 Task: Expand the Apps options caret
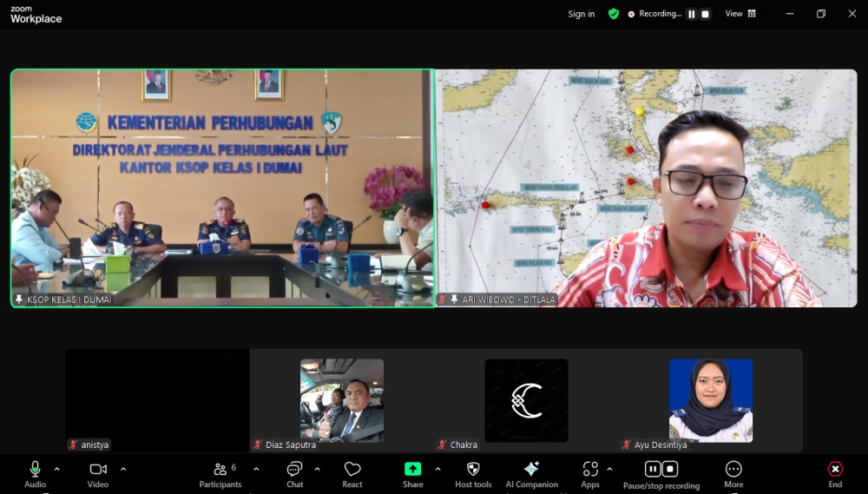tap(609, 469)
